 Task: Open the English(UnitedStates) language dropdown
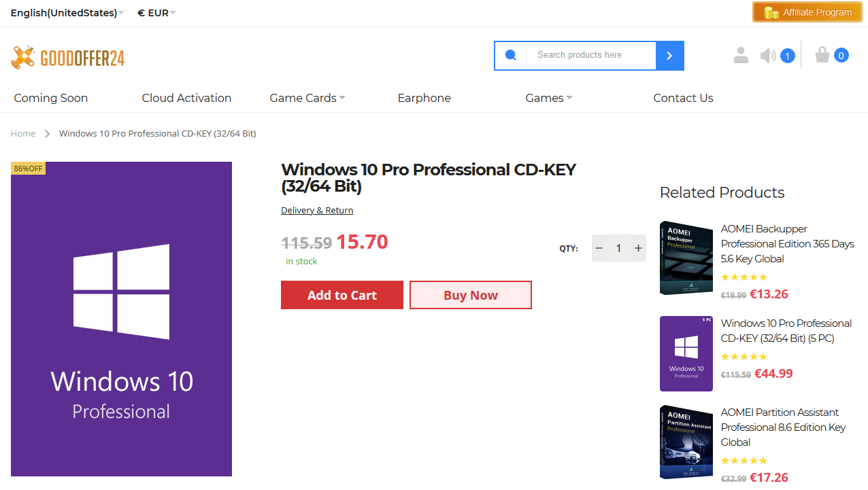(67, 13)
